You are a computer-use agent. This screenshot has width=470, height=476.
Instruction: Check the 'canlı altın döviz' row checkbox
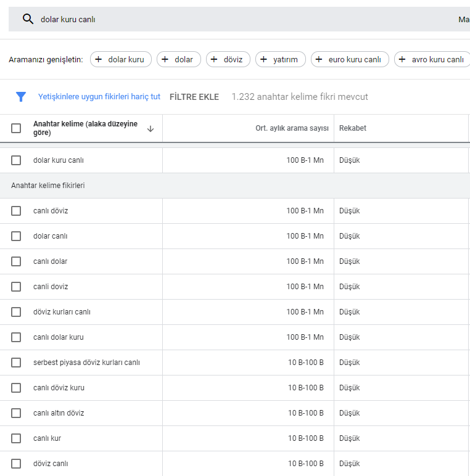tap(16, 413)
